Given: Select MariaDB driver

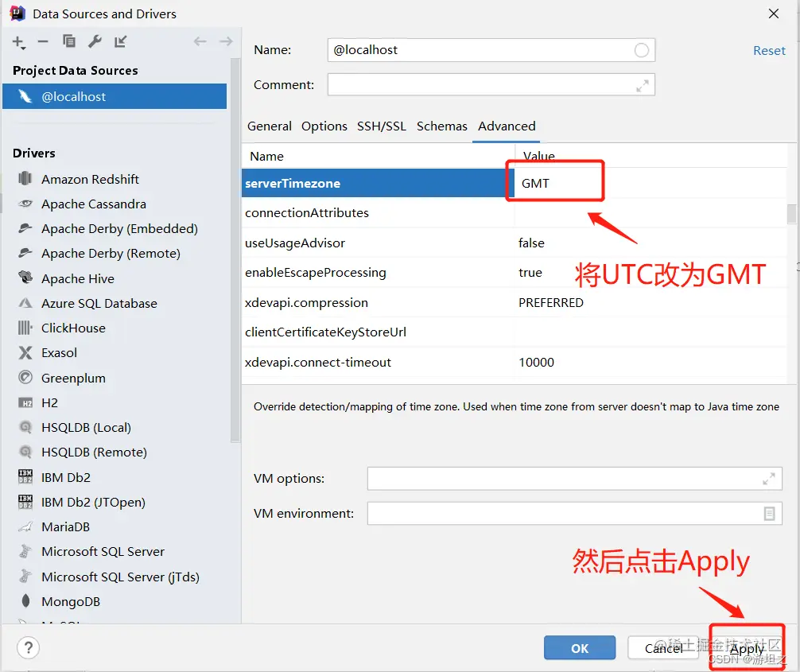Looking at the screenshot, I should pos(65,527).
